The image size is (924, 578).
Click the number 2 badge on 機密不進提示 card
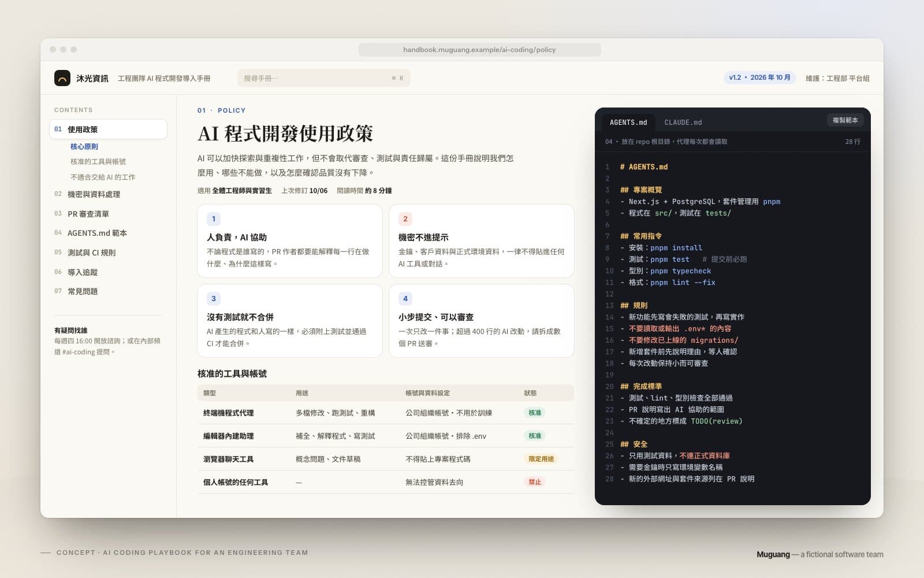[x=405, y=219]
